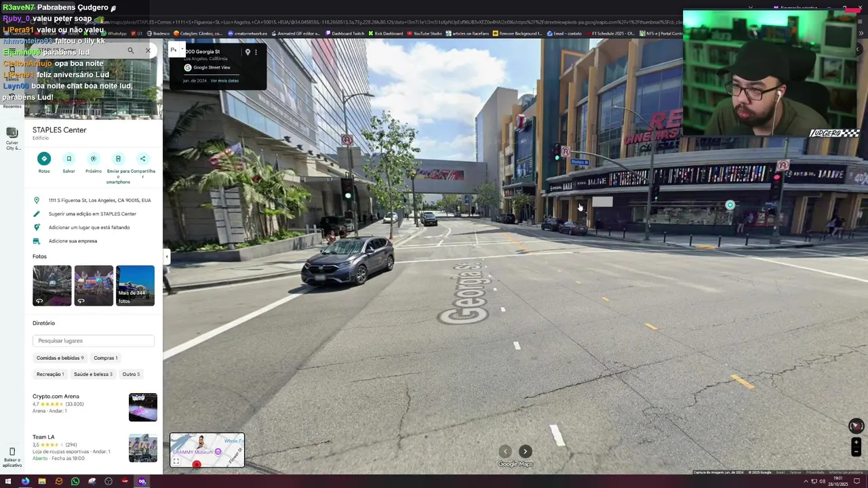Click the search magnifier in the Maps search box
The width and height of the screenshot is (868, 488).
point(131,50)
